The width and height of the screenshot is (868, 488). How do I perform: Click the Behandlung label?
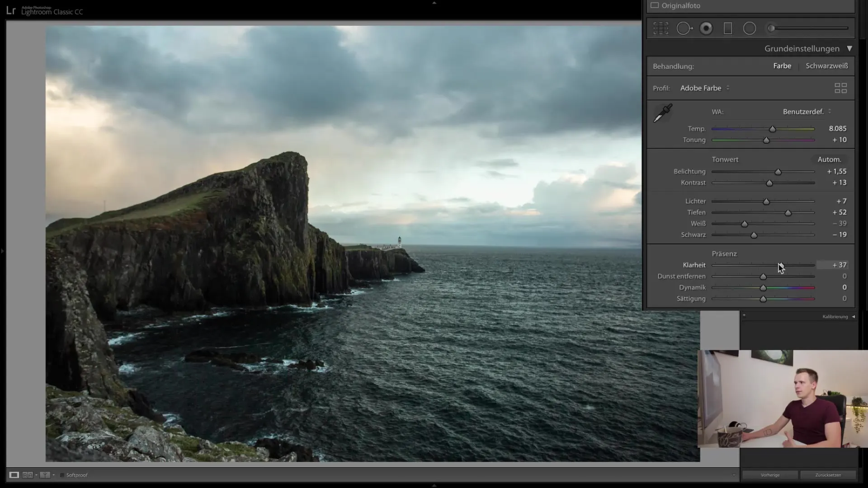pyautogui.click(x=673, y=66)
